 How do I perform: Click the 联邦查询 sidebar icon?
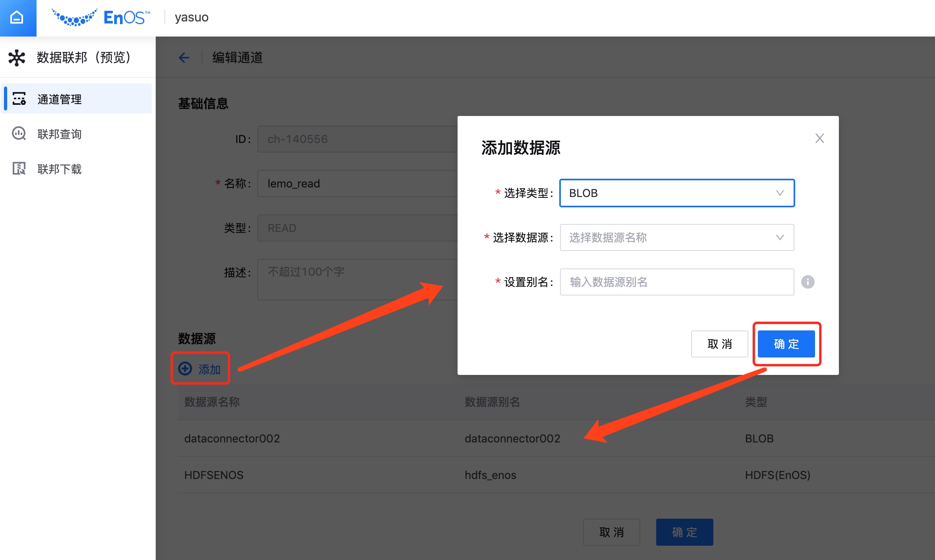point(19,134)
